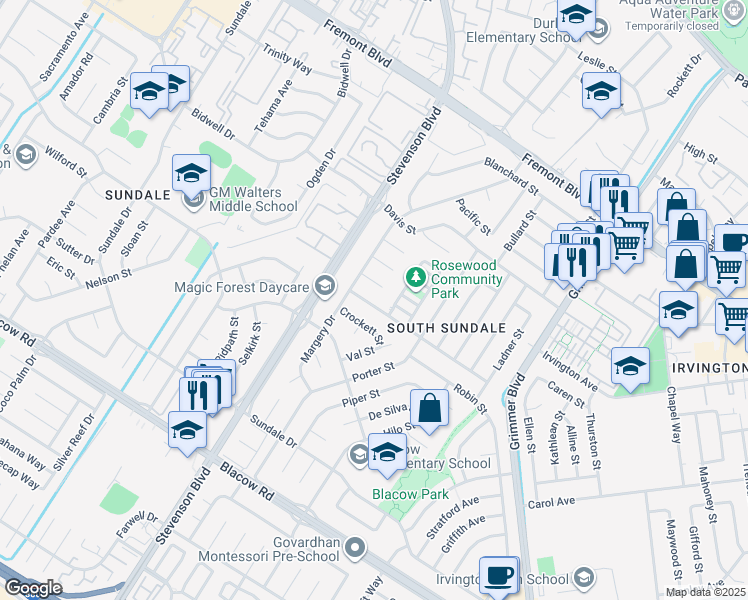Open the Govardhan Montessori Pre-School pin
The height and width of the screenshot is (600, 748).
[355, 547]
